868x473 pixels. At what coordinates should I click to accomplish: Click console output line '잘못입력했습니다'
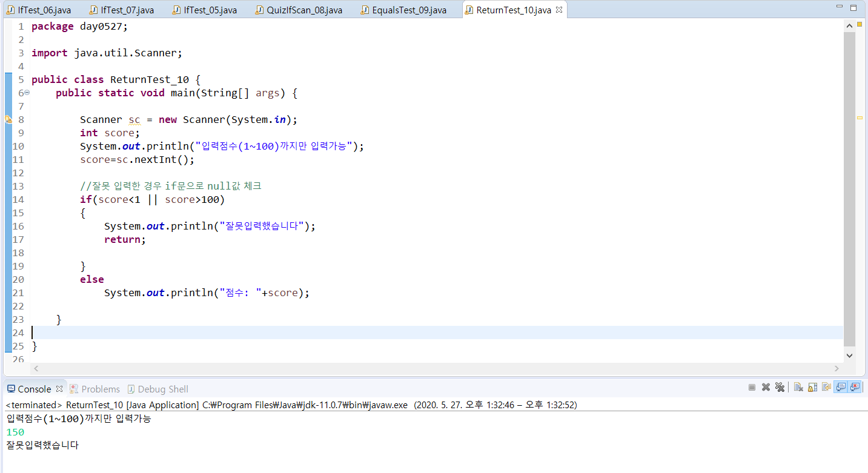[x=42, y=446]
